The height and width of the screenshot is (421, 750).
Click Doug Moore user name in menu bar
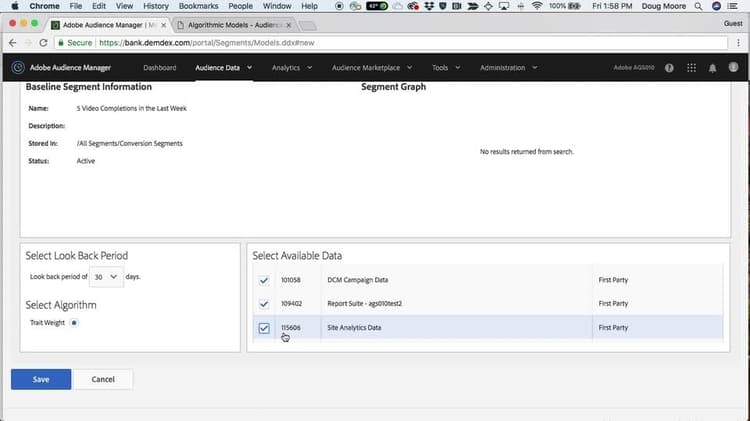point(663,6)
